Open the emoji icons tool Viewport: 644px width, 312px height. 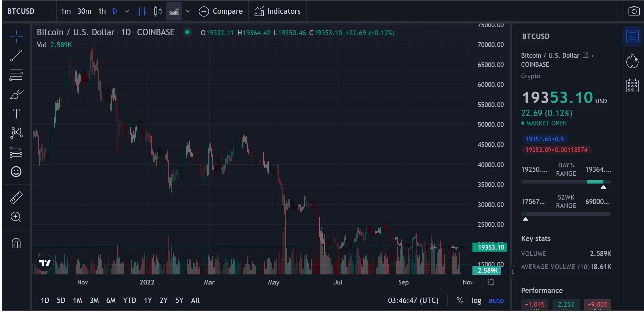[x=16, y=172]
